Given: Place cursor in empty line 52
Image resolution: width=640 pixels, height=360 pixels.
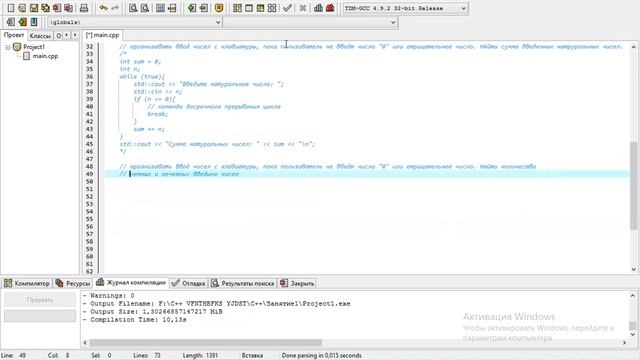Looking at the screenshot, I should pyautogui.click(x=367, y=196).
